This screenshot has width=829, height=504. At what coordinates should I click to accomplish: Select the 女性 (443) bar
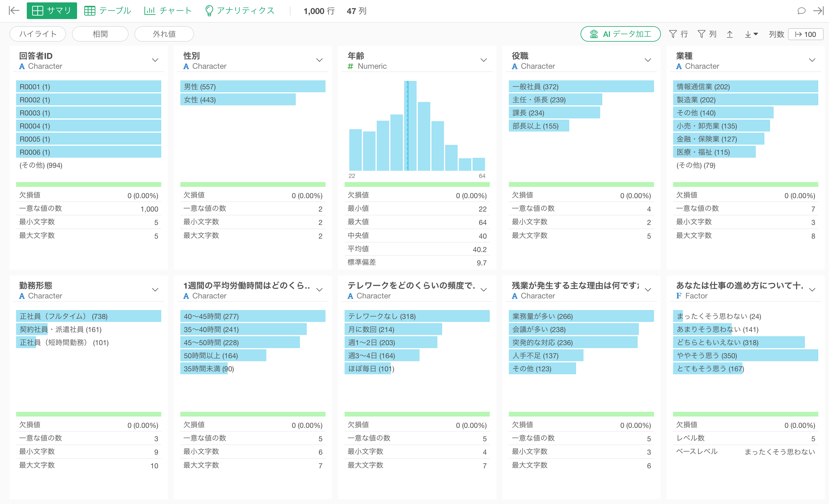238,100
